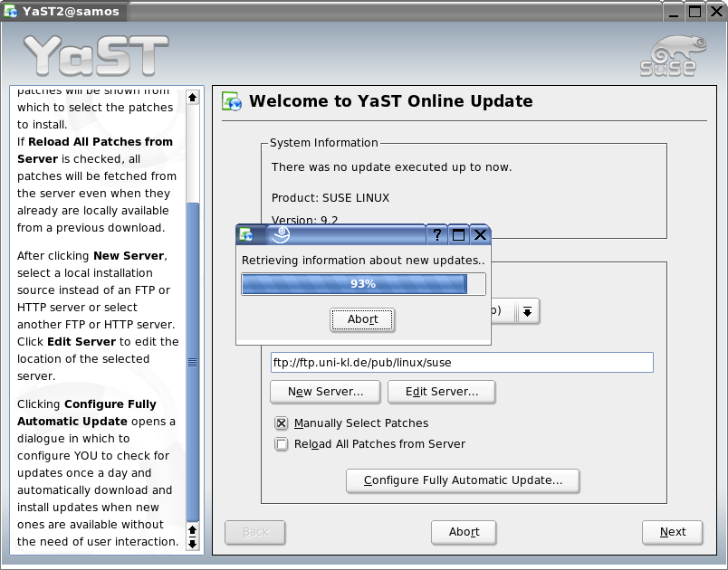728x570 pixels.
Task: Click help panel scroll-up arrow at top
Action: coord(193,98)
